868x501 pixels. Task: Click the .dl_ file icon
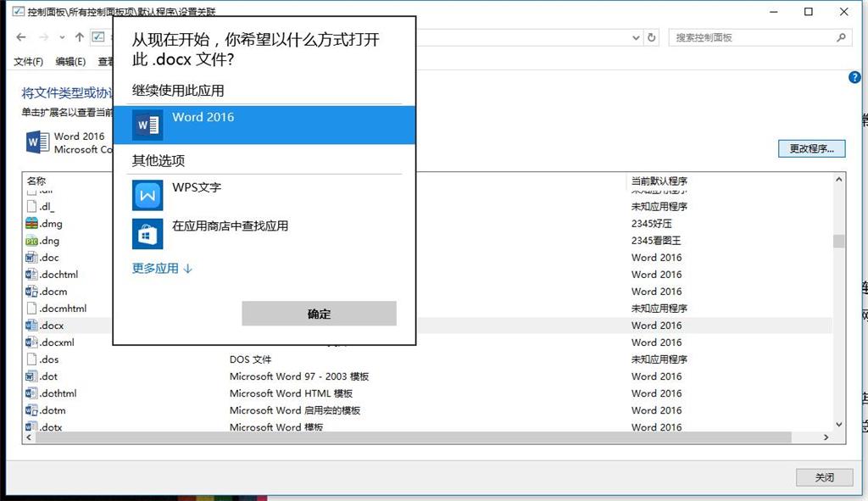[x=31, y=207]
